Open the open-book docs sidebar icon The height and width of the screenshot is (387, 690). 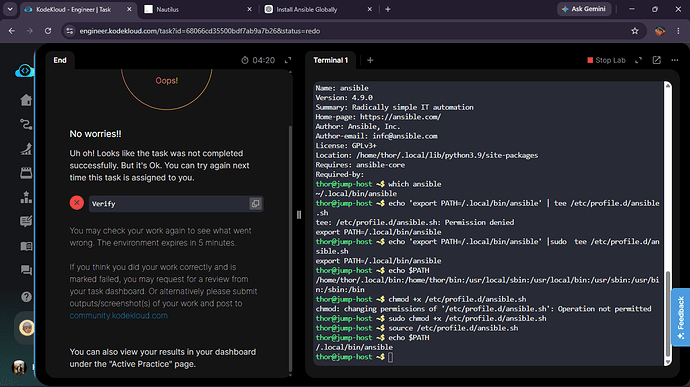26,246
